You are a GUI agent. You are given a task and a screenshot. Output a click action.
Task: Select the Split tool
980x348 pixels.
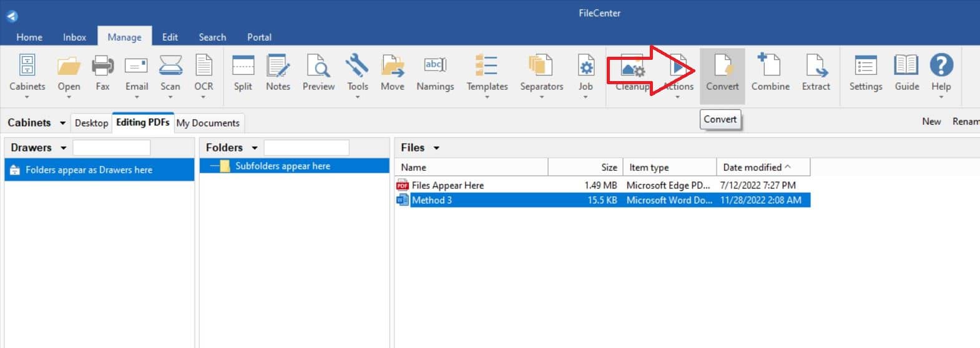243,74
